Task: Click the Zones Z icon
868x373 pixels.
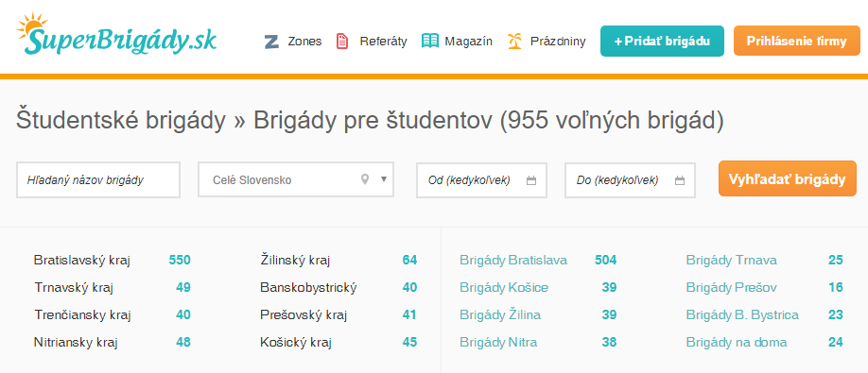Action: pos(271,42)
